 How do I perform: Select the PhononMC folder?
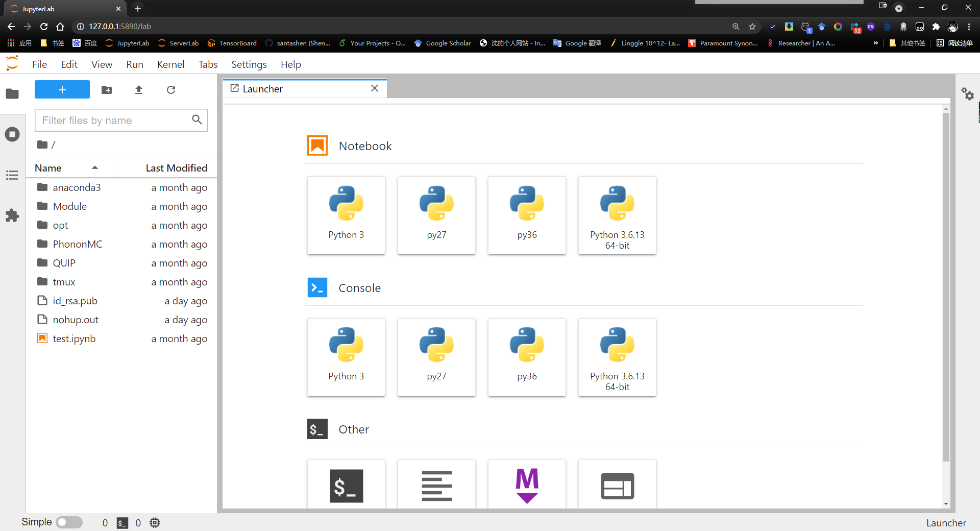click(x=121, y=244)
